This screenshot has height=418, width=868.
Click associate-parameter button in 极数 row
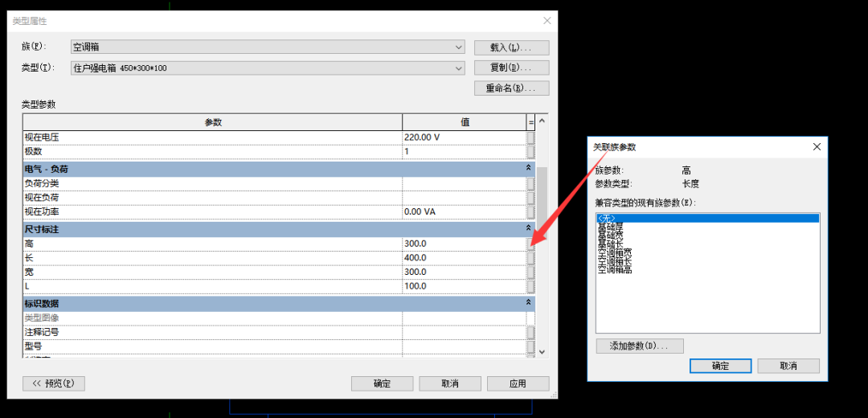click(530, 152)
